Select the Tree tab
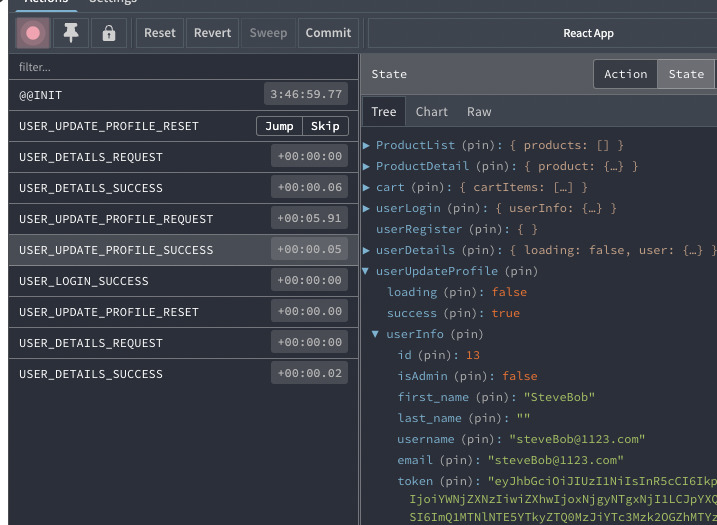 (384, 112)
